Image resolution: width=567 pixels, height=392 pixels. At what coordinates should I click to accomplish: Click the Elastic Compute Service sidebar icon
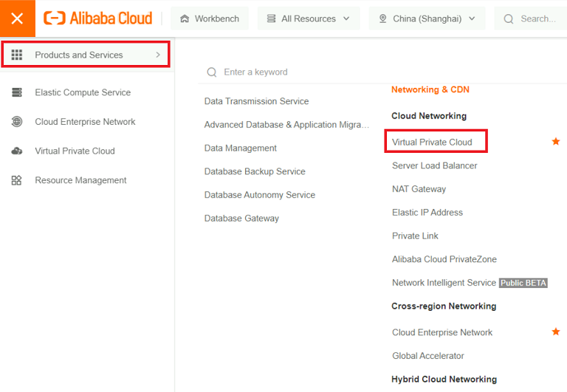(17, 92)
